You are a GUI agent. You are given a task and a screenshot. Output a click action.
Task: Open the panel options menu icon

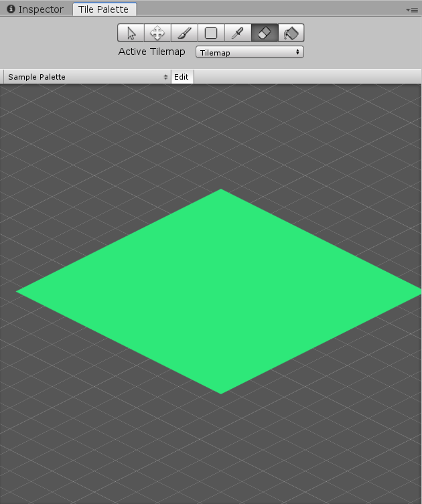(x=412, y=10)
